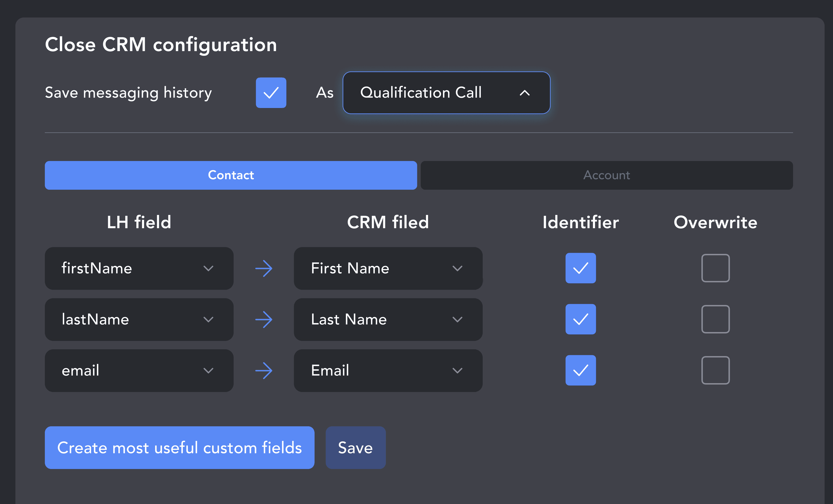Open the Email CRM field dropdown
Screen dimensions: 833x504
[388, 370]
